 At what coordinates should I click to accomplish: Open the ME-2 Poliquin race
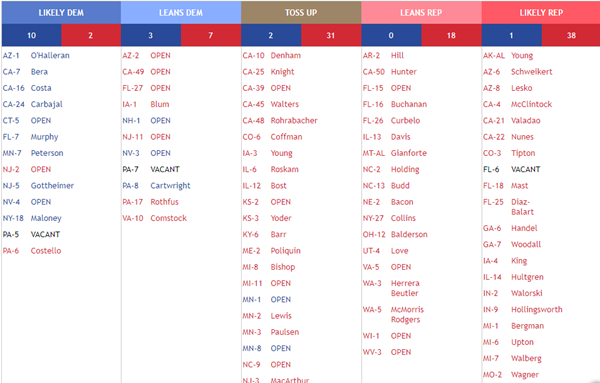pyautogui.click(x=271, y=251)
